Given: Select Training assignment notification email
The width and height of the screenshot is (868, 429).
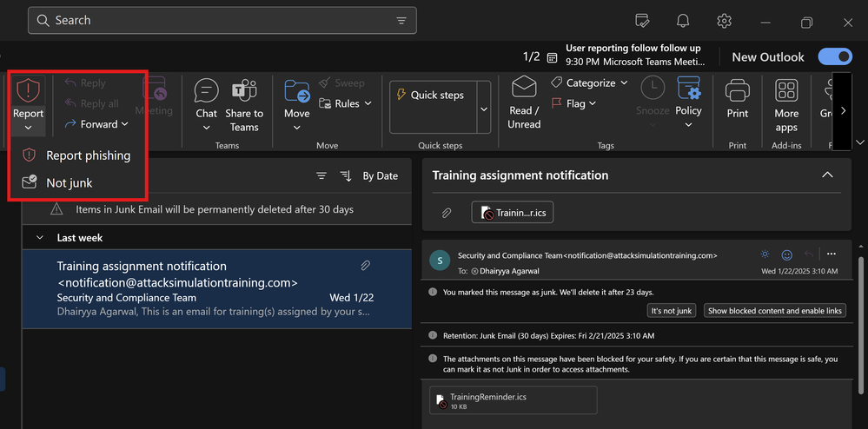Looking at the screenshot, I should pyautogui.click(x=217, y=289).
